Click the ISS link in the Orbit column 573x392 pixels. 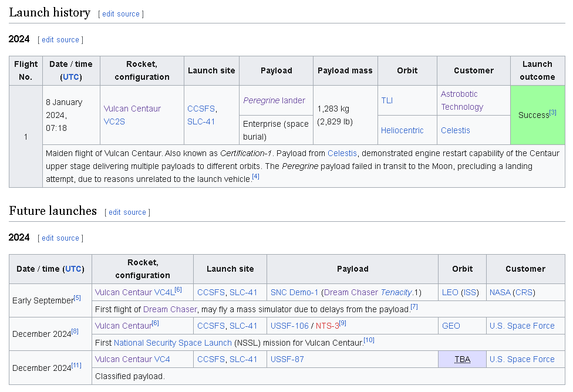pyautogui.click(x=470, y=293)
